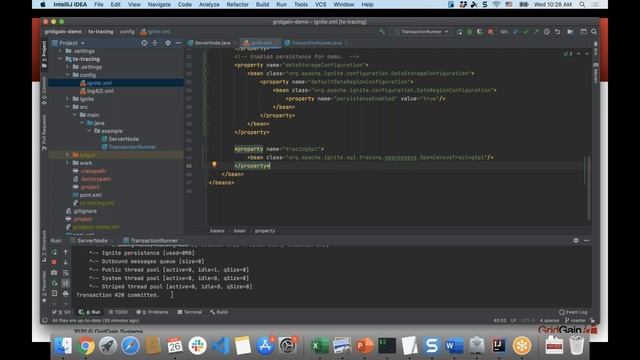Click the Git commit checkmark icon
The image size is (640, 360).
pyautogui.click(x=526, y=31)
